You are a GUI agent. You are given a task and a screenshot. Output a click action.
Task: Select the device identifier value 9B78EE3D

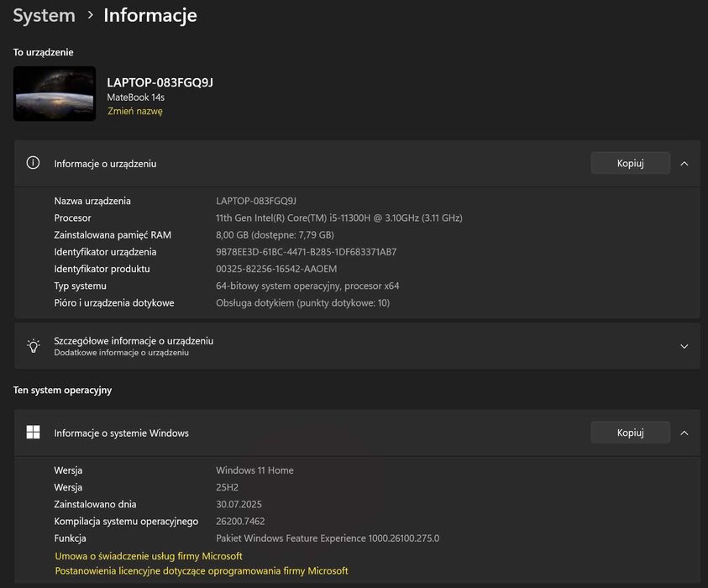tap(306, 252)
